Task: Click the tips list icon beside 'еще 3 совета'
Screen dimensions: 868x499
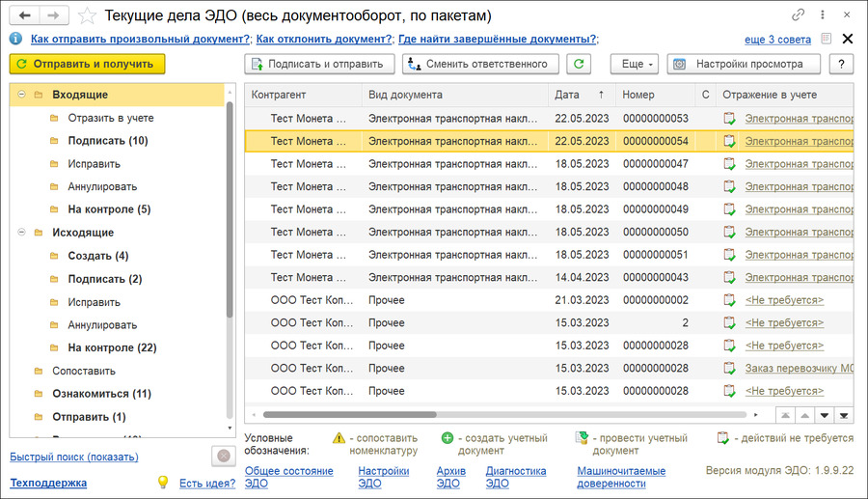Action: 826,39
